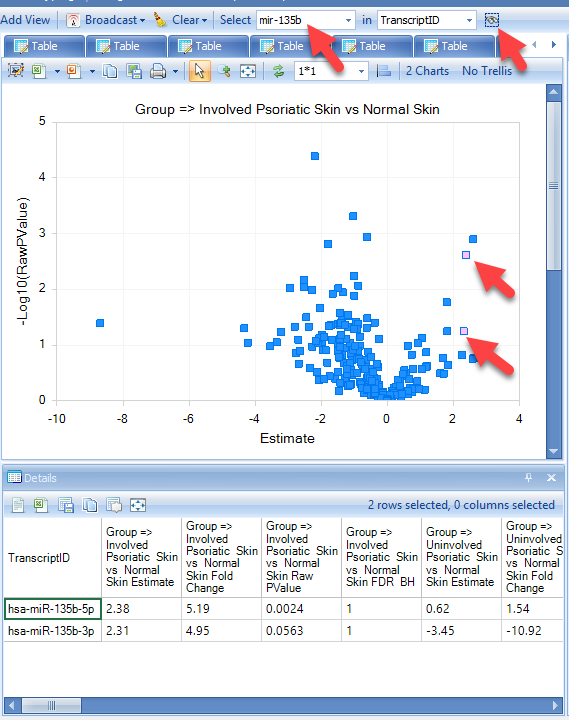
Task: Open the 1*1 layout dropdown
Action: tap(361, 71)
